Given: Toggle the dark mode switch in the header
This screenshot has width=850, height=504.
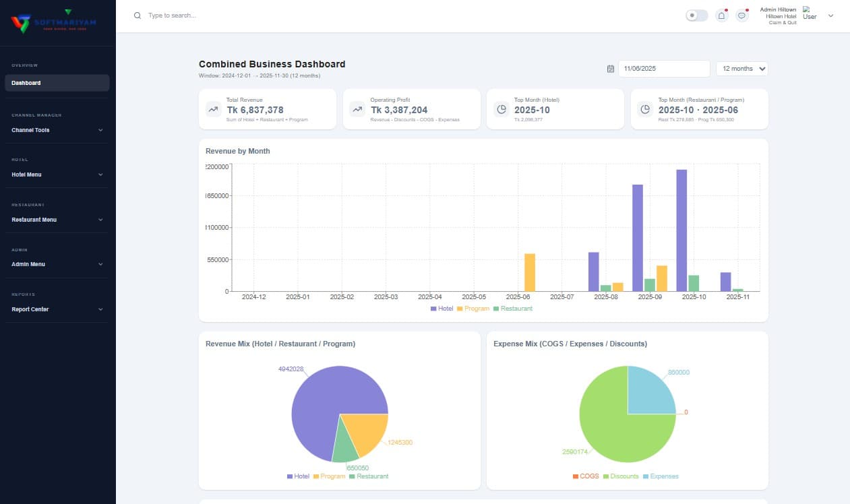Looking at the screenshot, I should pos(696,15).
